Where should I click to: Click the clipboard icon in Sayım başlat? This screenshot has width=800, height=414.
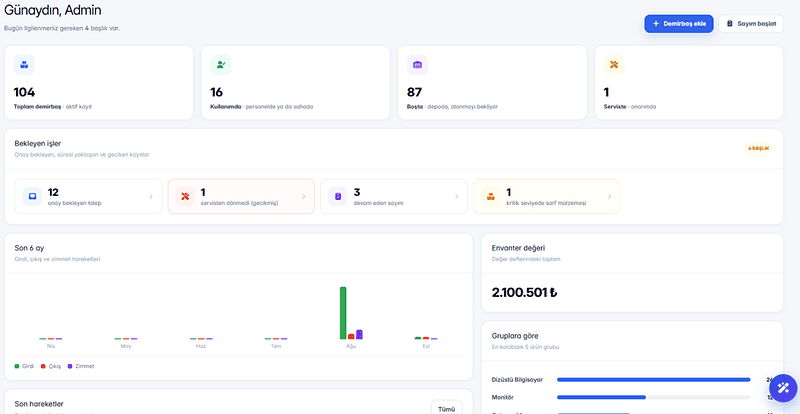730,23
